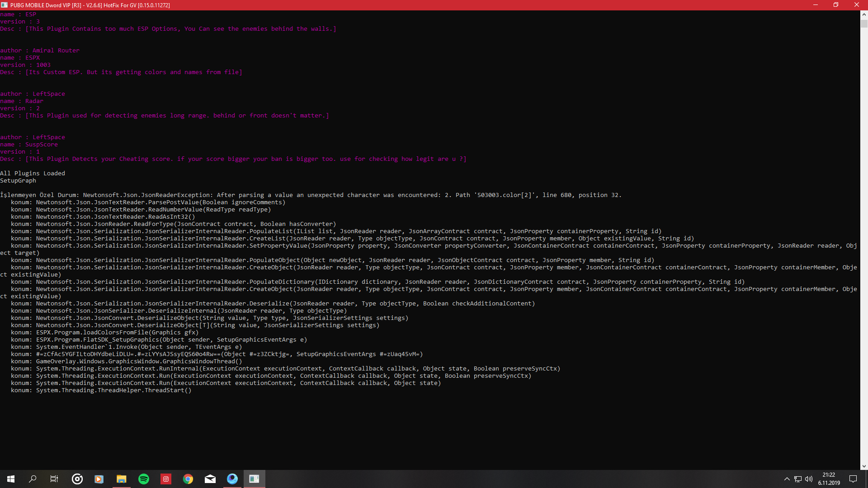Click the 'version : 1003' line
This screenshot has height=488, width=868.
coord(25,65)
